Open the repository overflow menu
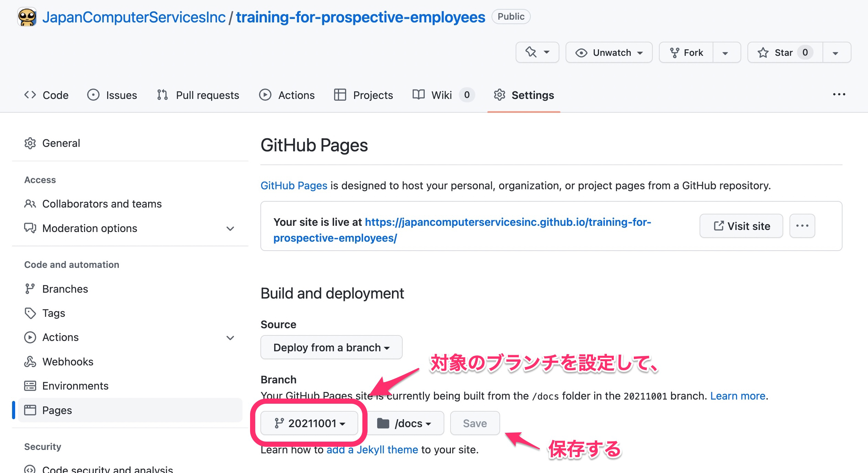Screen dimensions: 868x473 (x=840, y=95)
